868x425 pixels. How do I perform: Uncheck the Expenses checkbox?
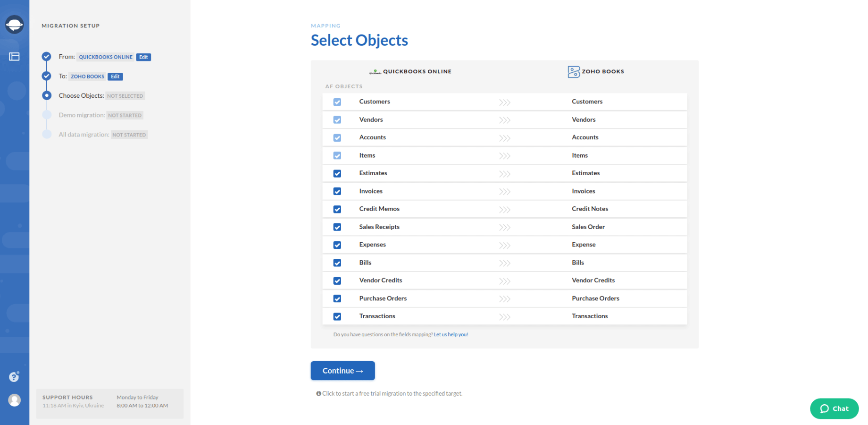pyautogui.click(x=337, y=245)
